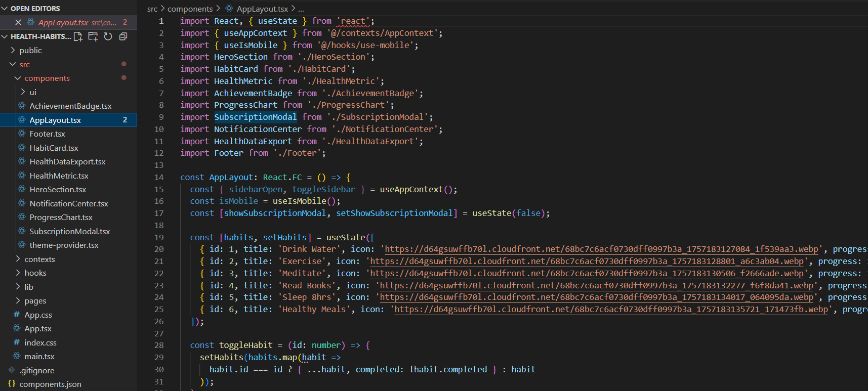Click line number 14 in gutter
Screen dimensions: 868x391
159,177
